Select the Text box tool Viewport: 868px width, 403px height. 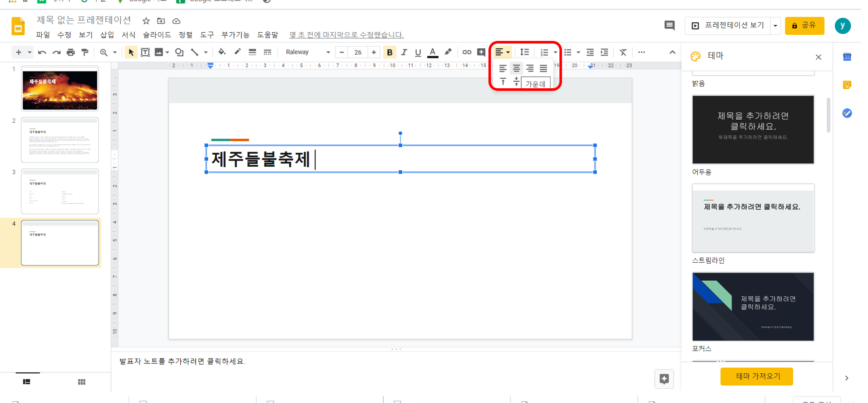tap(145, 52)
